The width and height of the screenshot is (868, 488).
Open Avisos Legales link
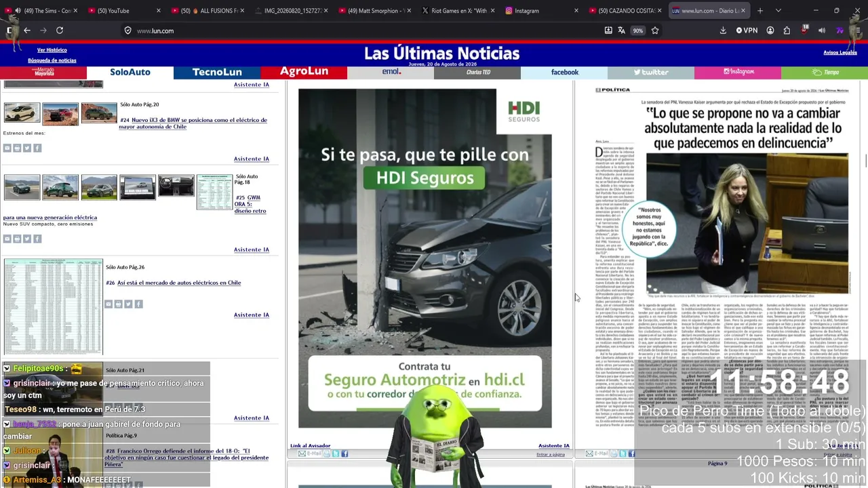840,53
